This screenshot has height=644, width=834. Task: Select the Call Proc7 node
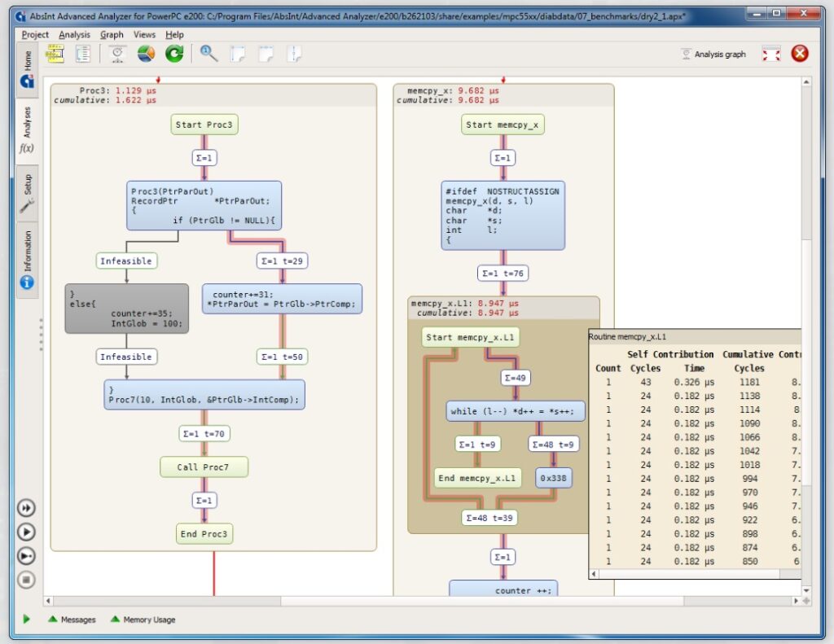point(204,467)
